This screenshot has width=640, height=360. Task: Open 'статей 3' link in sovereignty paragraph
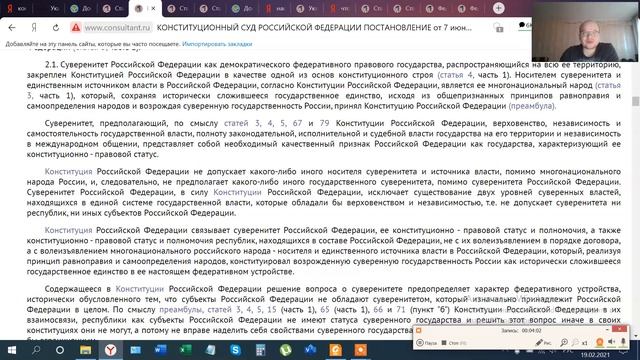(x=242, y=123)
